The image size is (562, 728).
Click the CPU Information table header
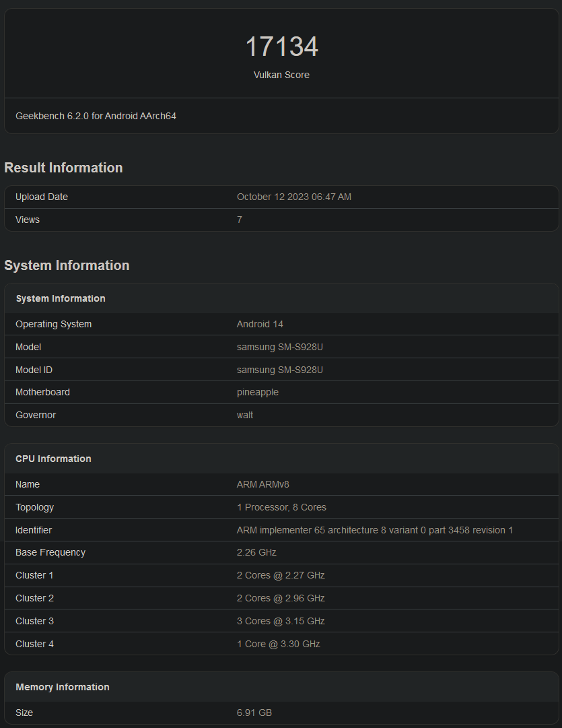(x=53, y=459)
